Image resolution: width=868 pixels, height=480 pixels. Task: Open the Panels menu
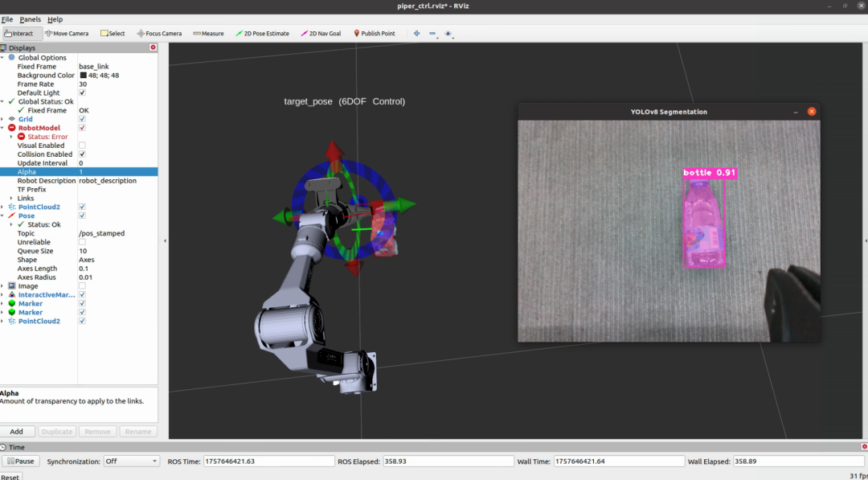(x=30, y=19)
